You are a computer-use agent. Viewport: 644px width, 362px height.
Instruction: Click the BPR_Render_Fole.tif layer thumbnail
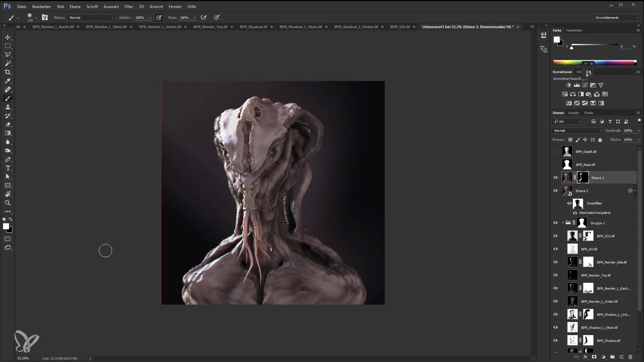pyautogui.click(x=572, y=262)
